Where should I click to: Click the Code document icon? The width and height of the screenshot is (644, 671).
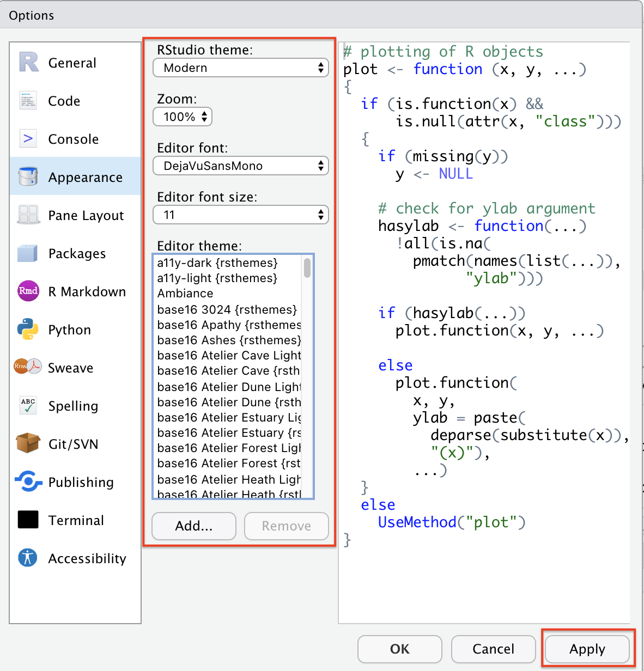click(x=28, y=101)
